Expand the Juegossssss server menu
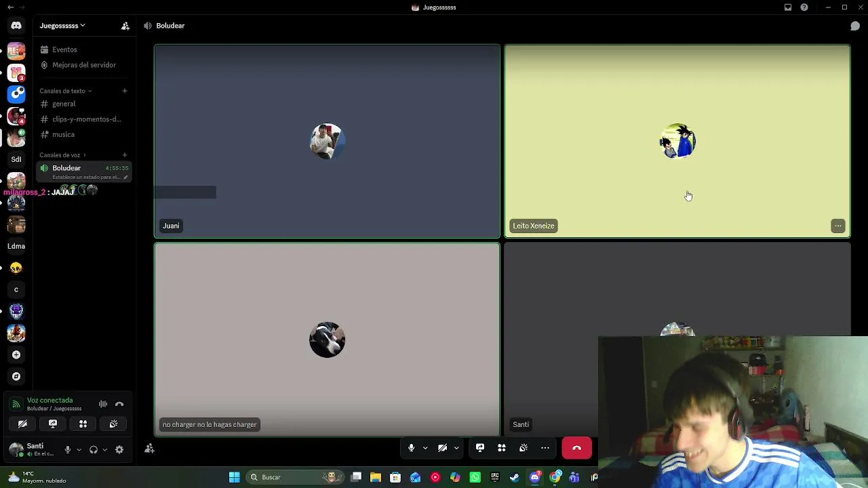 point(62,26)
